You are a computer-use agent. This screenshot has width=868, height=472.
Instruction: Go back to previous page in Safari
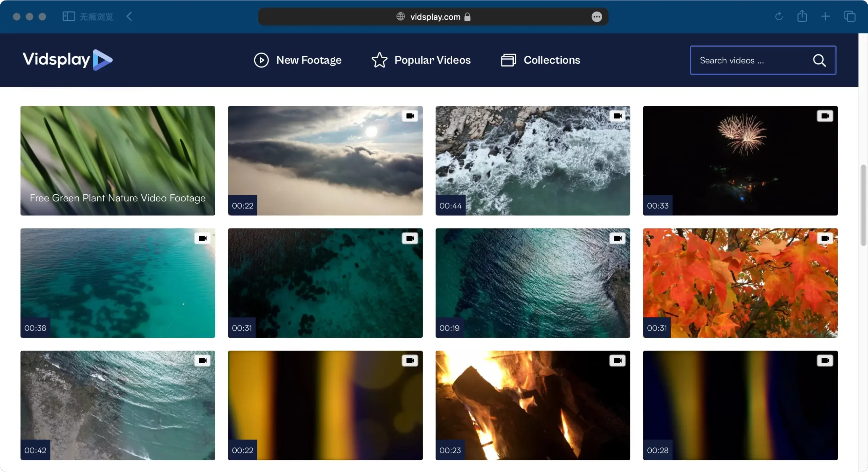[129, 16]
